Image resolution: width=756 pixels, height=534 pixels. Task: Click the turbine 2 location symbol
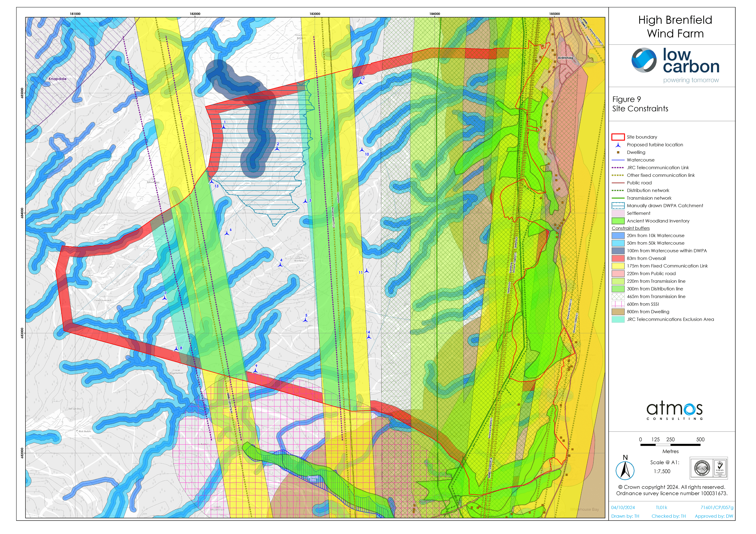pos(277,149)
